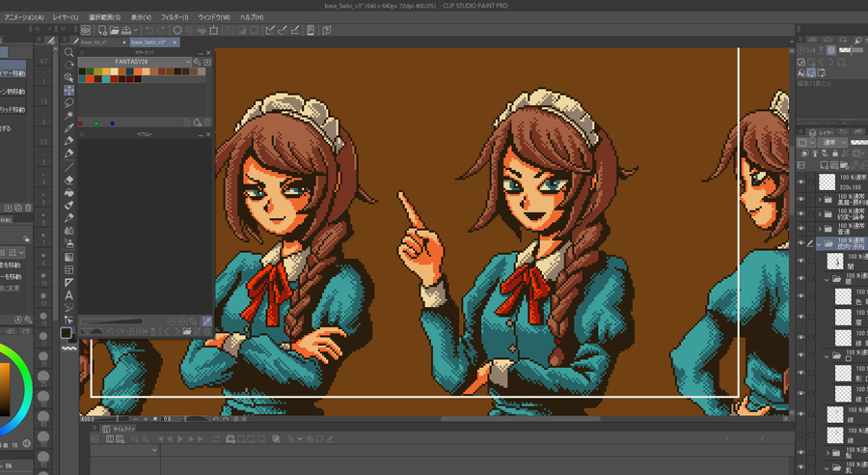Viewport: 868px width, 475px height.
Task: Toggle visibility of the second folder layer
Action: coord(800,214)
